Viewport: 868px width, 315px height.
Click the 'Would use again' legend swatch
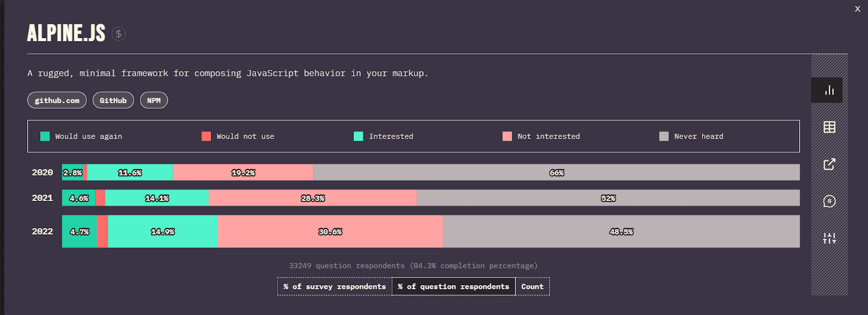45,136
